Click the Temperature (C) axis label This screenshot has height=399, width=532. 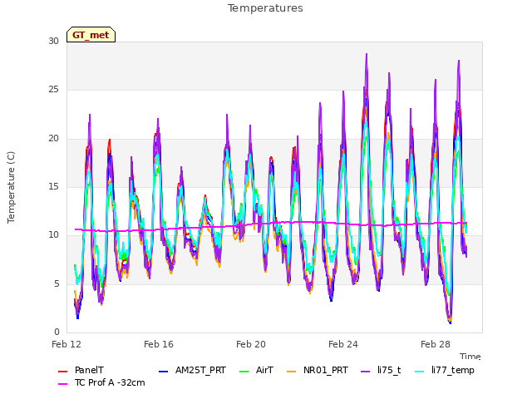click(11, 187)
